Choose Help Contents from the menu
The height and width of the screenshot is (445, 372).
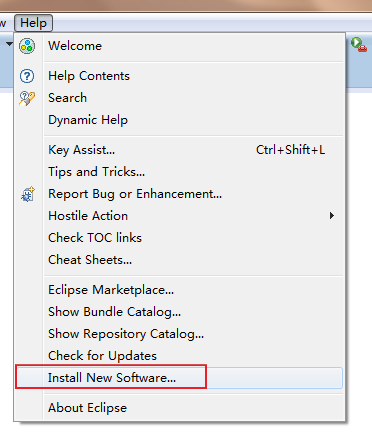[179, 76]
